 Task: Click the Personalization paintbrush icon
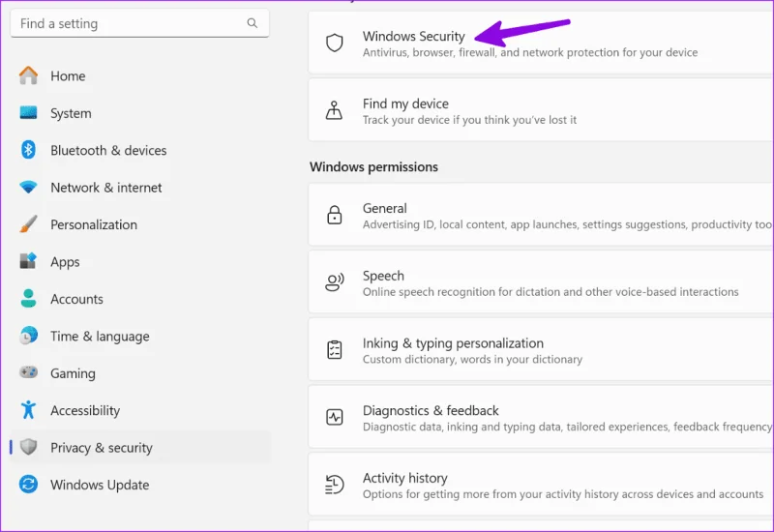28,224
